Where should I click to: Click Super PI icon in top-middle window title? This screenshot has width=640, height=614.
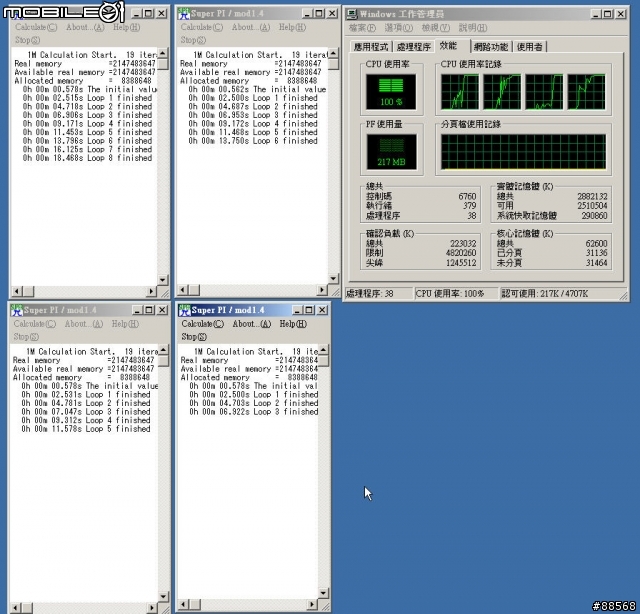(x=184, y=14)
